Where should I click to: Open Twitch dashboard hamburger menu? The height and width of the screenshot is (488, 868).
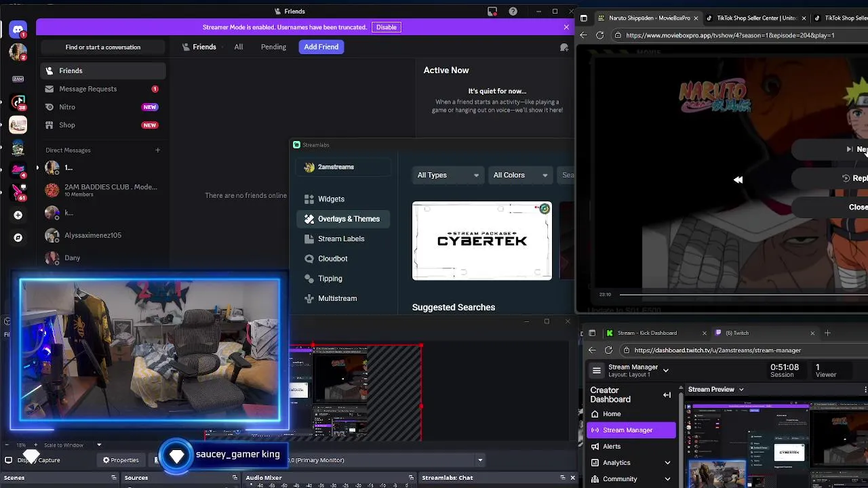point(597,371)
